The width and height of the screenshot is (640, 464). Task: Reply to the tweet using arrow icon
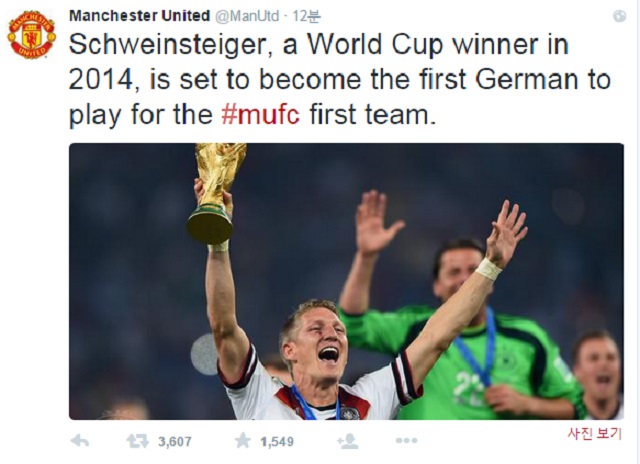[x=80, y=440]
